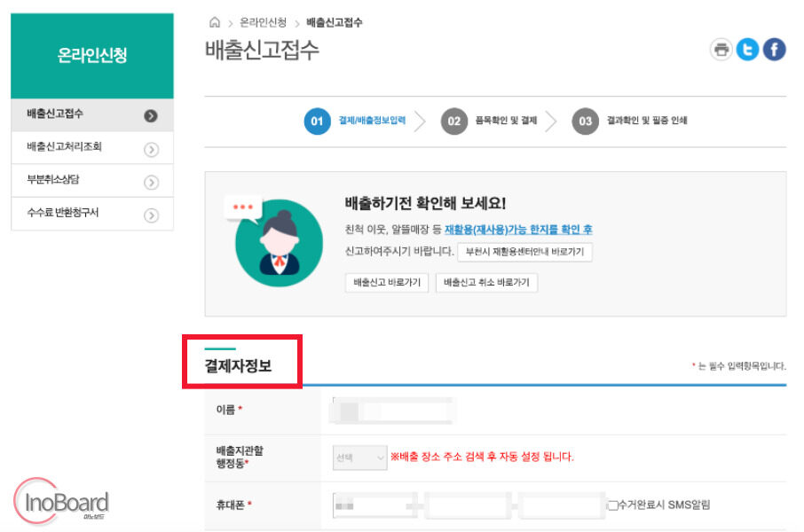The width and height of the screenshot is (804, 532).
Task: Click the print page icon
Action: (721, 50)
